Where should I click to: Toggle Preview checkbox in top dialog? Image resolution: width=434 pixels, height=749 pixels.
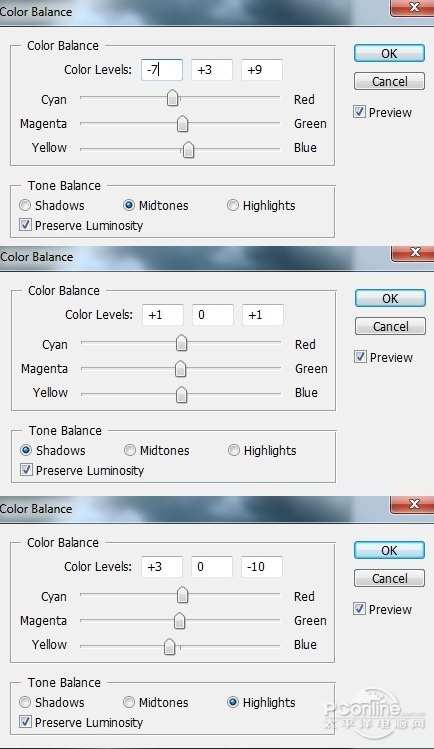click(360, 112)
